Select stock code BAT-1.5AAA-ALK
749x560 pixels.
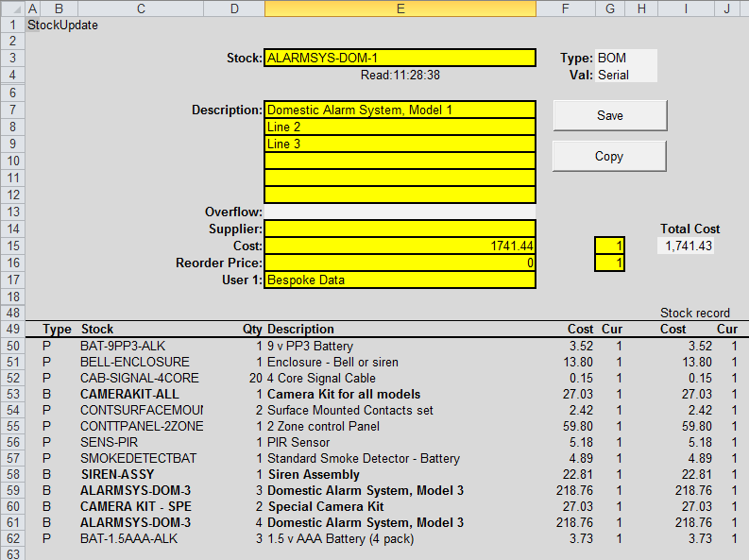pos(129,538)
